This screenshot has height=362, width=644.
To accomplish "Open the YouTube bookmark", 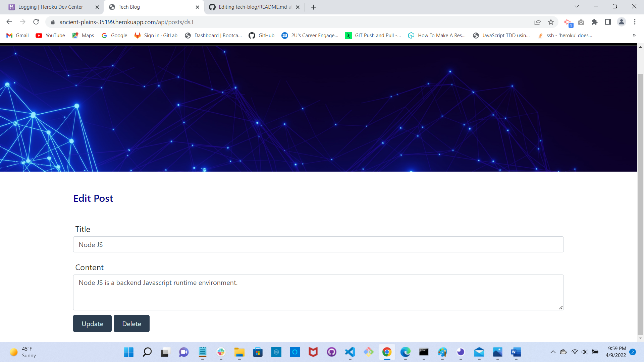I will pos(50,35).
